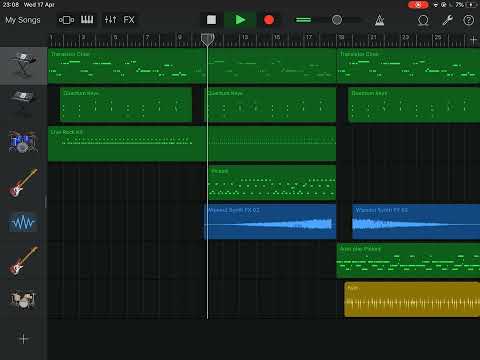Open the help question mark
This screenshot has height=360, width=480.
click(x=468, y=20)
